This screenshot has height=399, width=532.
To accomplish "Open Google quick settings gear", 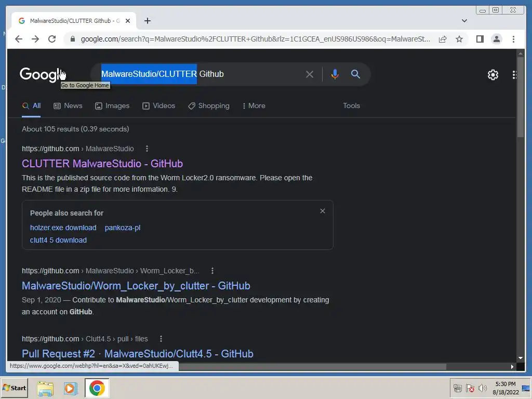I will pyautogui.click(x=493, y=75).
